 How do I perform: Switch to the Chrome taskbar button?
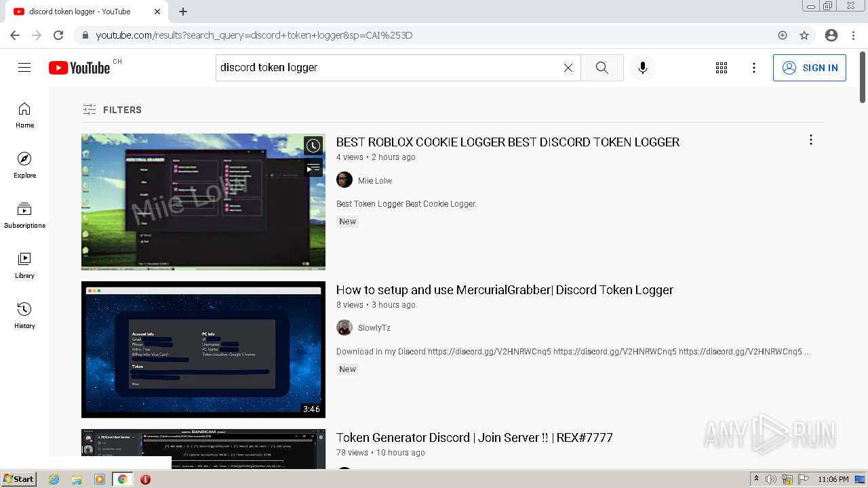click(122, 479)
